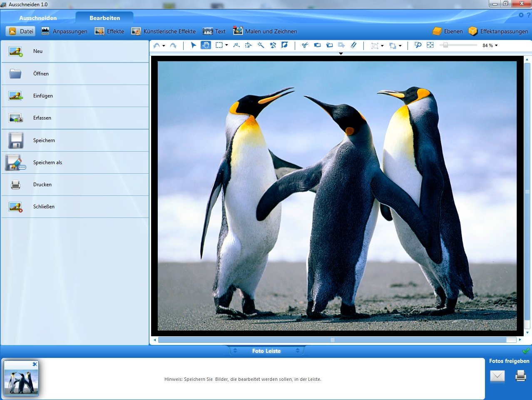The height and width of the screenshot is (400, 532).
Task: Click the printer icon under Fotos freigeben
Action: point(520,376)
